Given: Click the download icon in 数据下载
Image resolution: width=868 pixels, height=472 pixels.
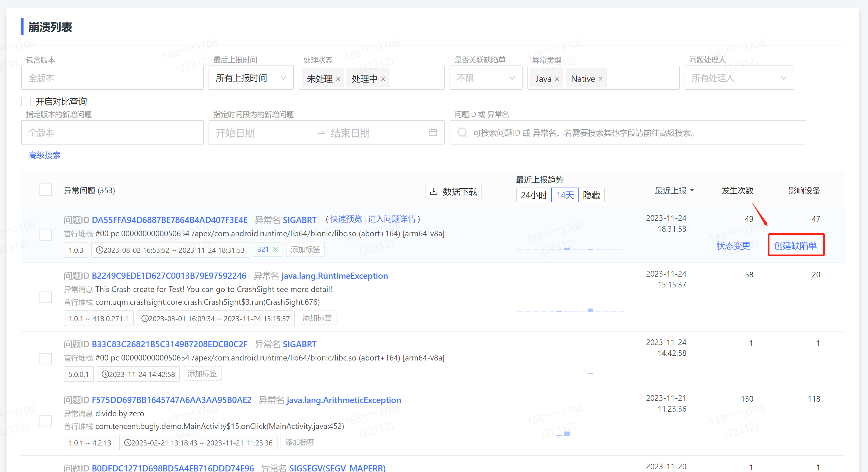Looking at the screenshot, I should pyautogui.click(x=434, y=192).
